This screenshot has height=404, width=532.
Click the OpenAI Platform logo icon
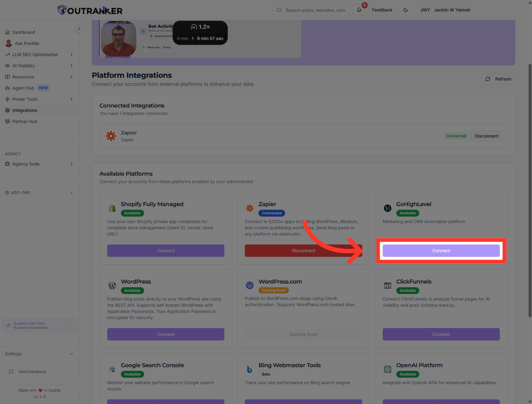click(388, 370)
